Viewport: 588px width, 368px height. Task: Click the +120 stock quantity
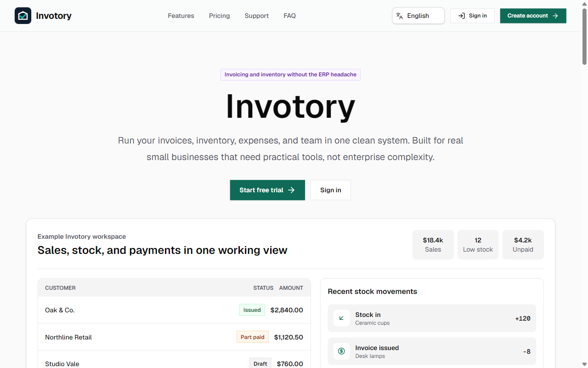click(x=523, y=318)
